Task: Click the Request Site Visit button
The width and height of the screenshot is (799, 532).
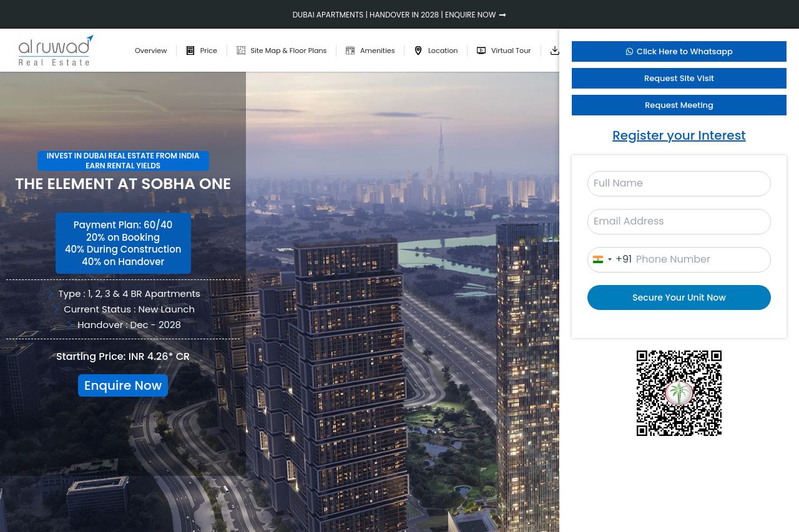Action: [x=679, y=79]
